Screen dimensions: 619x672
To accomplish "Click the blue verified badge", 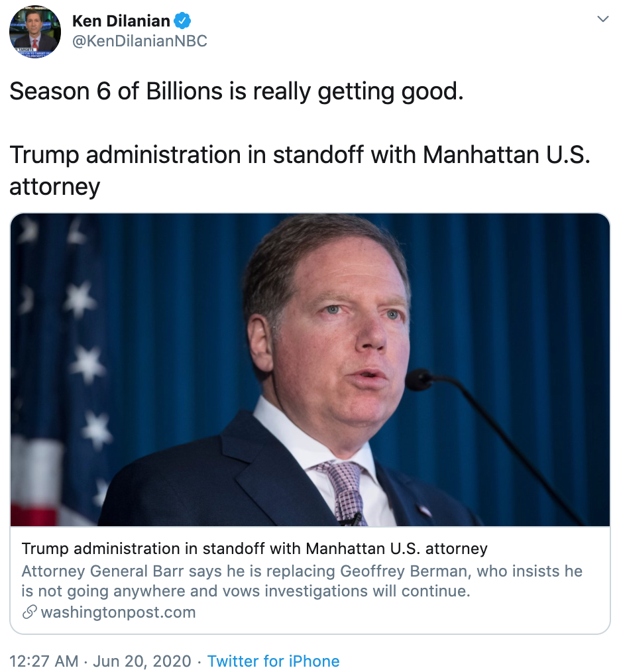I will pos(182,21).
